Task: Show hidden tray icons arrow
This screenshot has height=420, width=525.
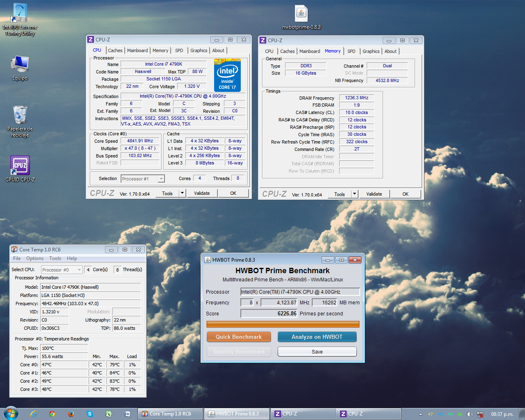Action: point(420,414)
